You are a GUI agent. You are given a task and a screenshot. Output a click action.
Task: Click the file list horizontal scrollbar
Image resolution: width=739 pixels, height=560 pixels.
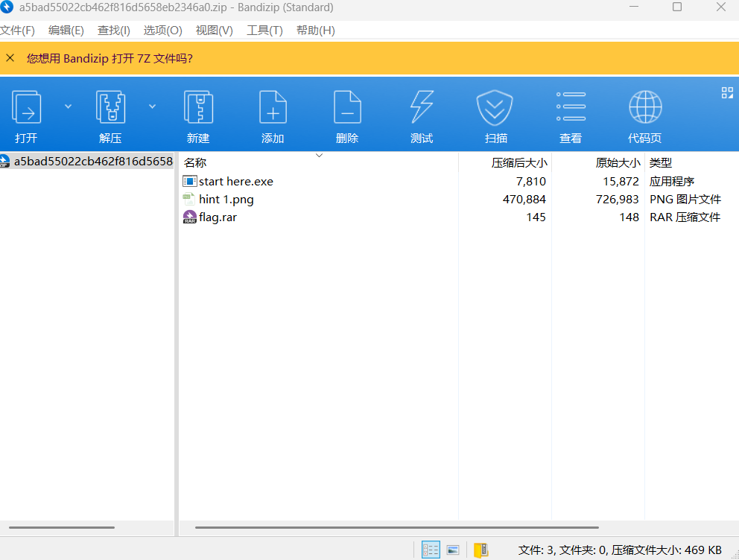click(x=397, y=527)
